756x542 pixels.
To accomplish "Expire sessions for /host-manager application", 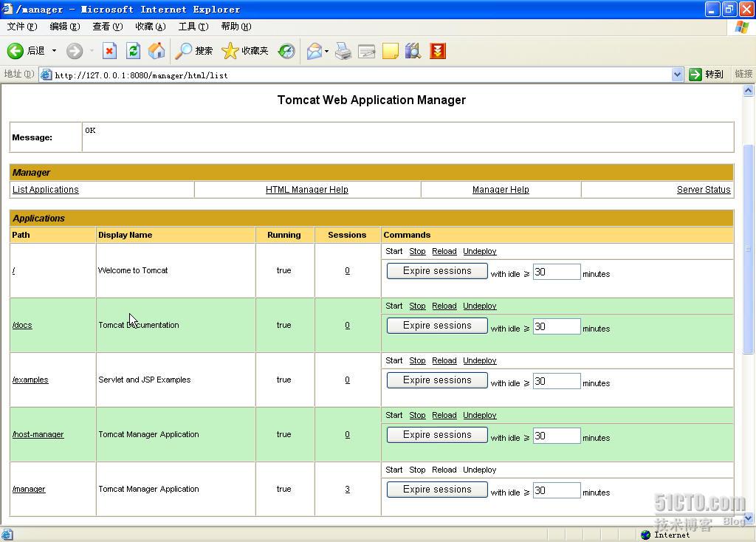I will click(437, 435).
